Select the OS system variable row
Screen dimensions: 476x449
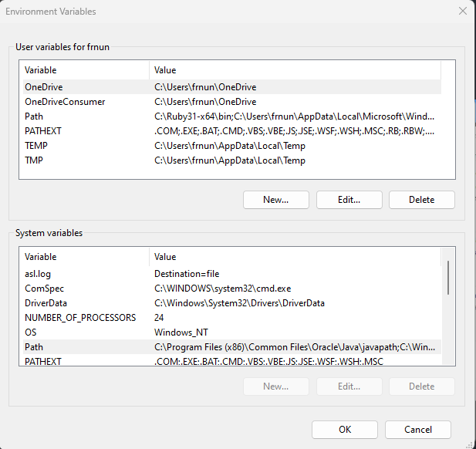pyautogui.click(x=31, y=332)
